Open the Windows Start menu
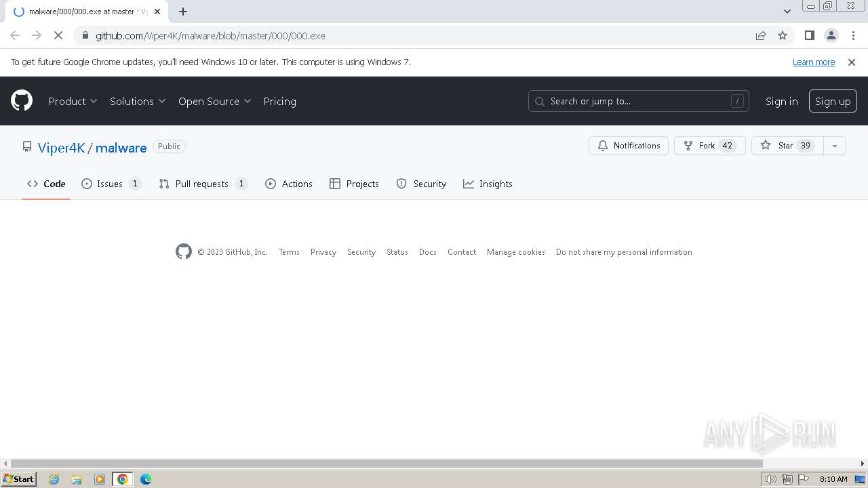The height and width of the screenshot is (488, 868). [x=18, y=479]
